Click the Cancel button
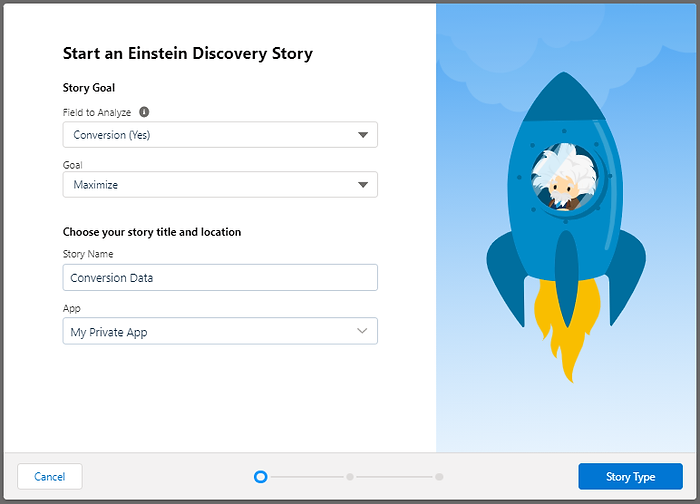Image resolution: width=700 pixels, height=504 pixels. (50, 476)
